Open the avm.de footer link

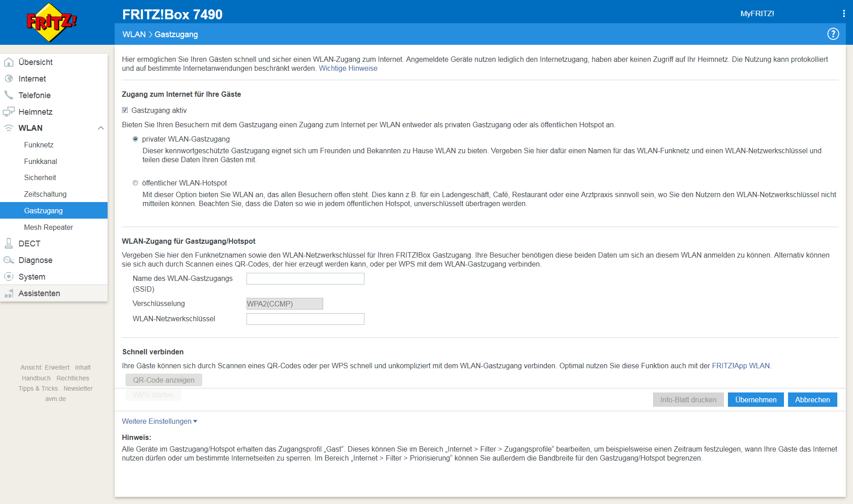56,399
